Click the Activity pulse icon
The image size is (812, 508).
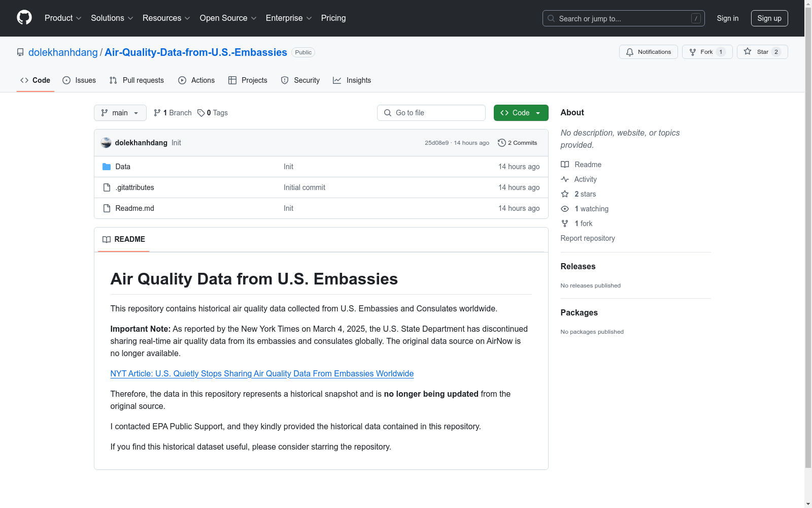point(565,179)
